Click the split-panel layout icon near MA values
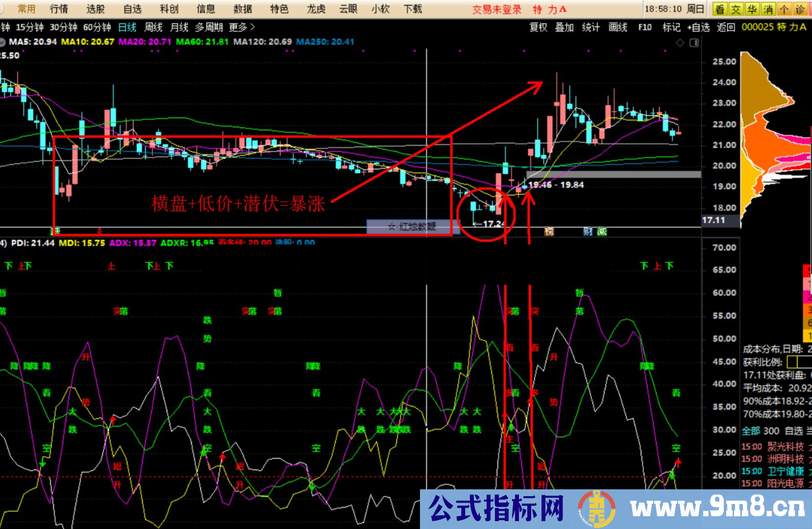This screenshot has height=529, width=812. tap(694, 43)
